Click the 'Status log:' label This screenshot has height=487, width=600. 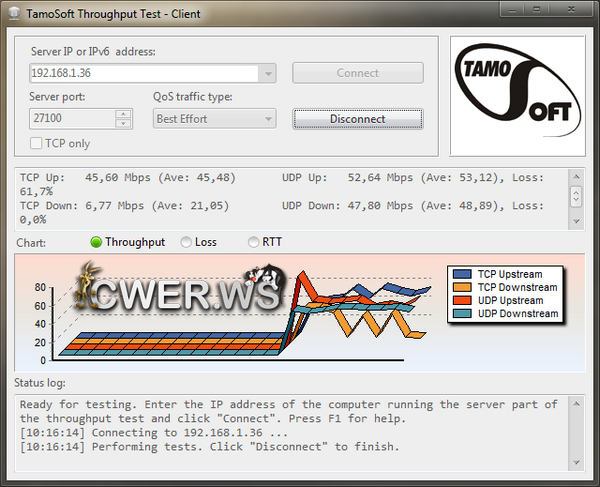[40, 383]
